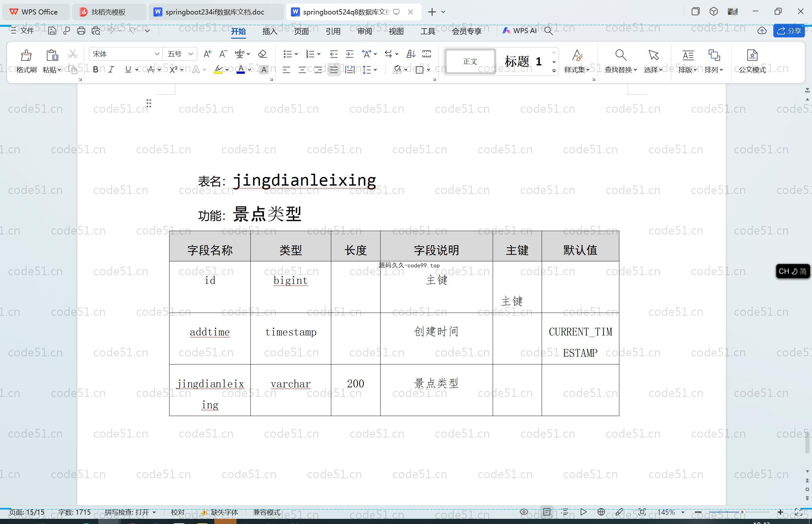This screenshot has height=524, width=812.
Task: Click the Undo arrow
Action: [111, 30]
